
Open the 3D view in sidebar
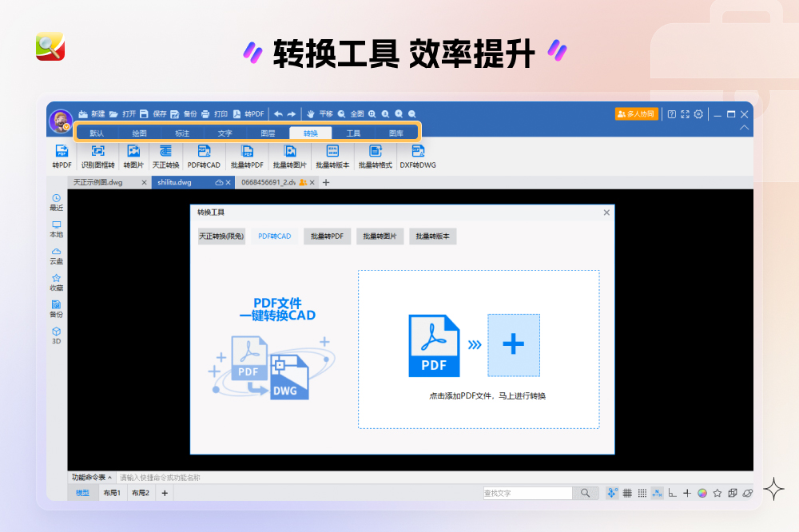pos(57,335)
